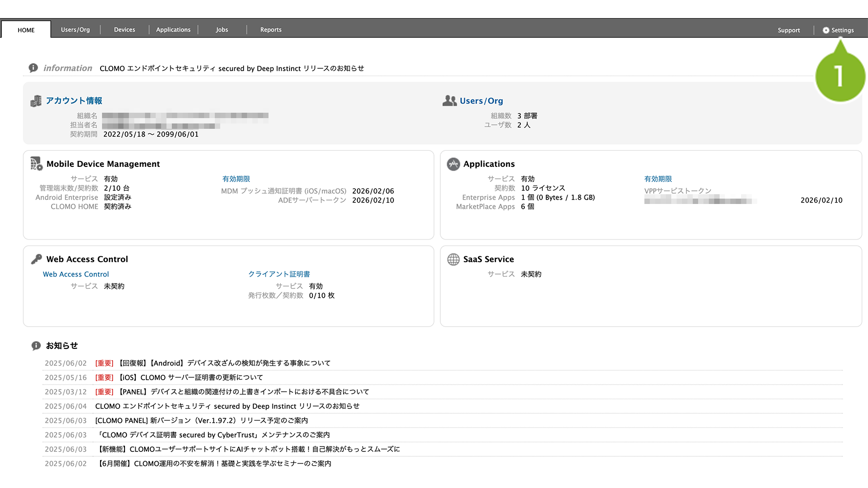Switch to the HOME tab
868x488 pixels.
26,30
